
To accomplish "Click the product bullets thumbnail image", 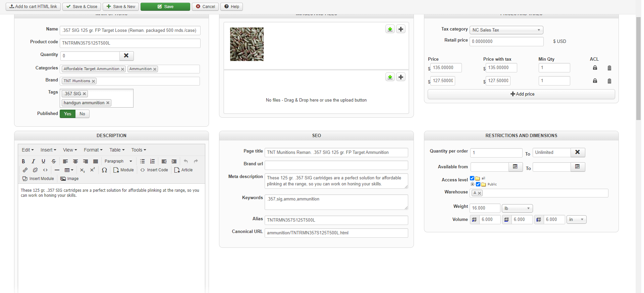I will pyautogui.click(x=247, y=44).
